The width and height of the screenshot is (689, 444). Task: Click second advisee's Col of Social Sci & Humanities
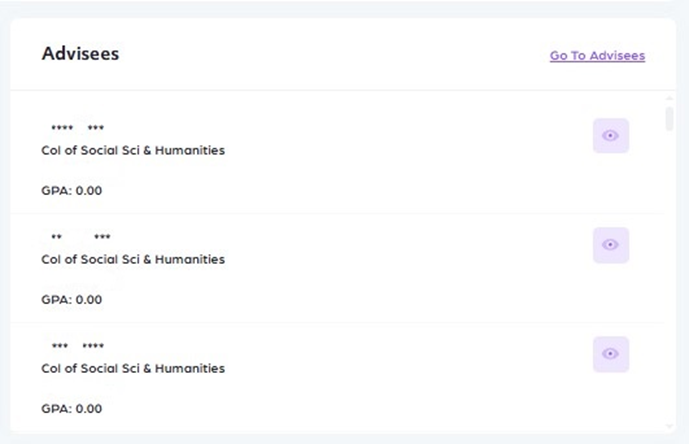132,260
